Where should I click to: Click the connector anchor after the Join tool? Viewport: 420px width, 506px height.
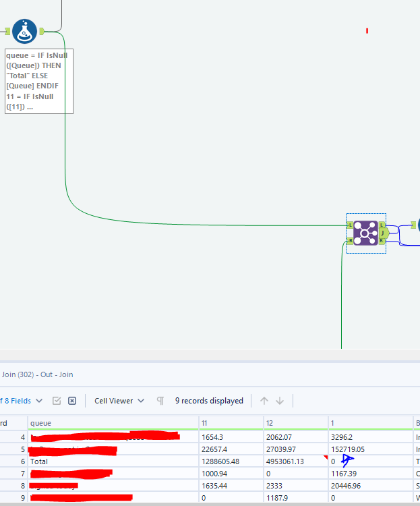pos(413,225)
